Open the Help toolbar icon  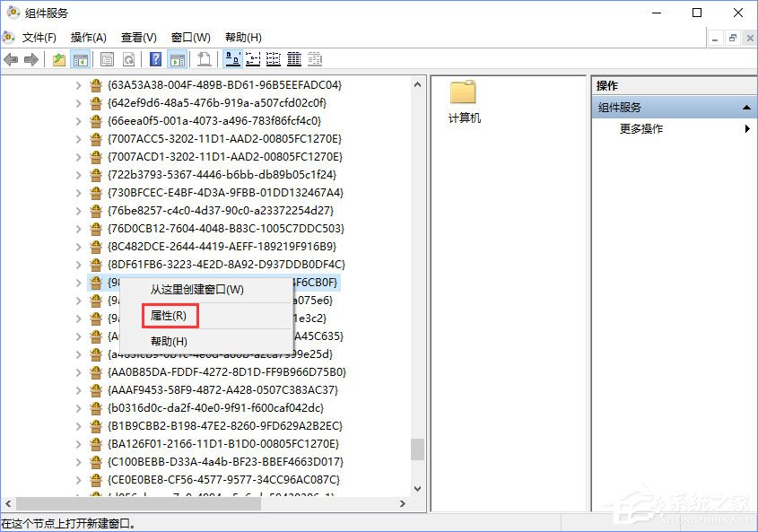click(154, 58)
